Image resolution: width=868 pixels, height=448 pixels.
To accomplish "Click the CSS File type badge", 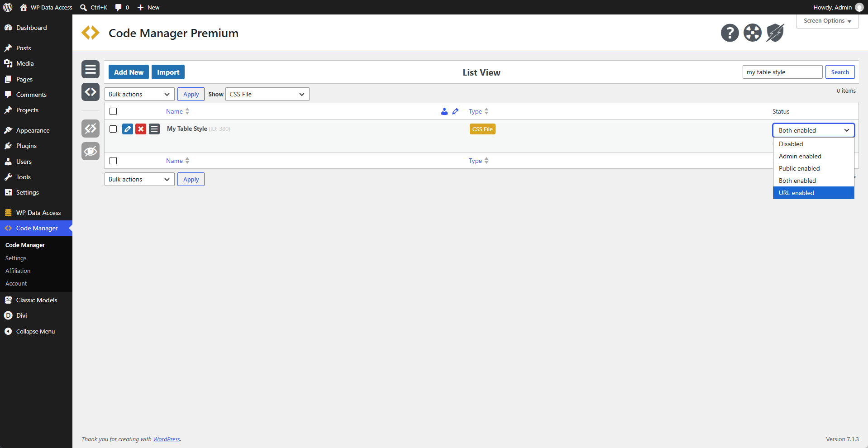I will (x=482, y=129).
